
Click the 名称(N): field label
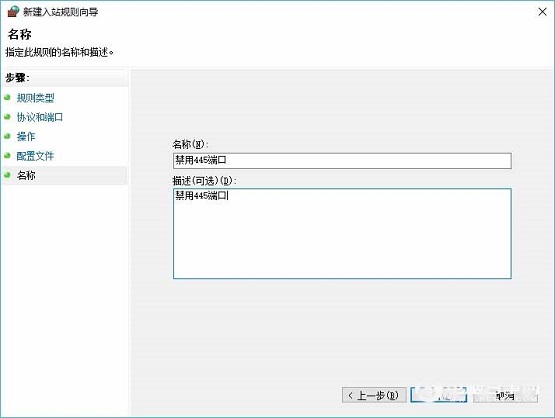coord(190,144)
